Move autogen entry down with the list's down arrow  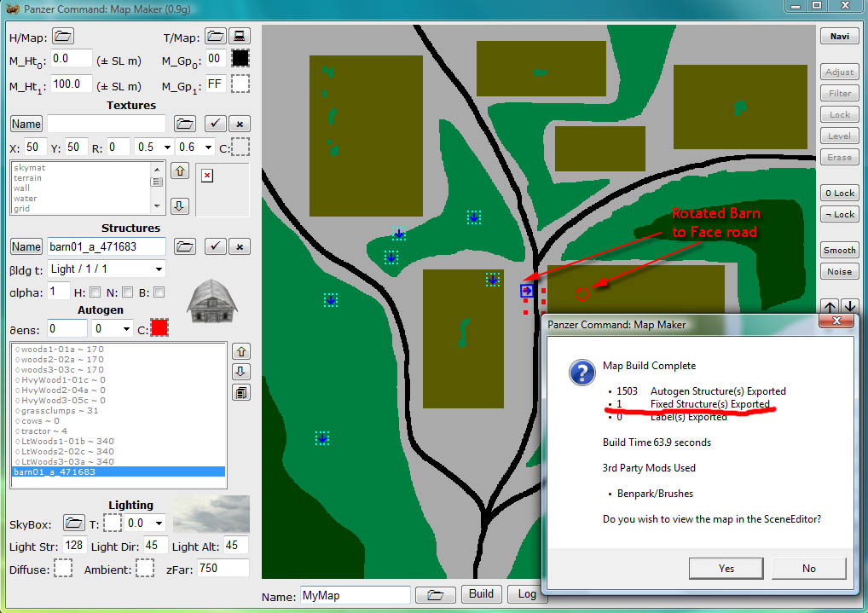241,372
